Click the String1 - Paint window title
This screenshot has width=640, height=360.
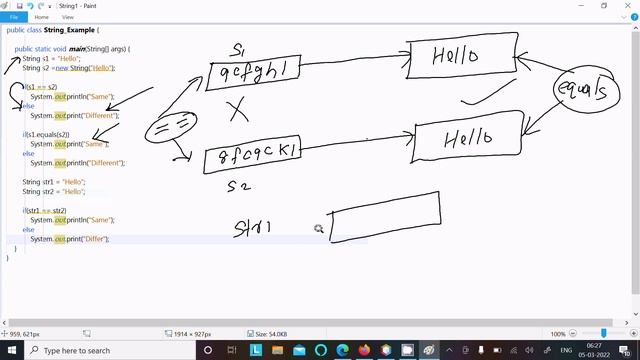pyautogui.click(x=78, y=6)
